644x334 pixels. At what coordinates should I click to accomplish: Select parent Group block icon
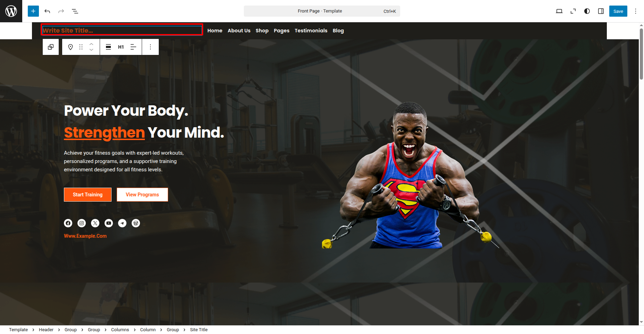coord(51,47)
